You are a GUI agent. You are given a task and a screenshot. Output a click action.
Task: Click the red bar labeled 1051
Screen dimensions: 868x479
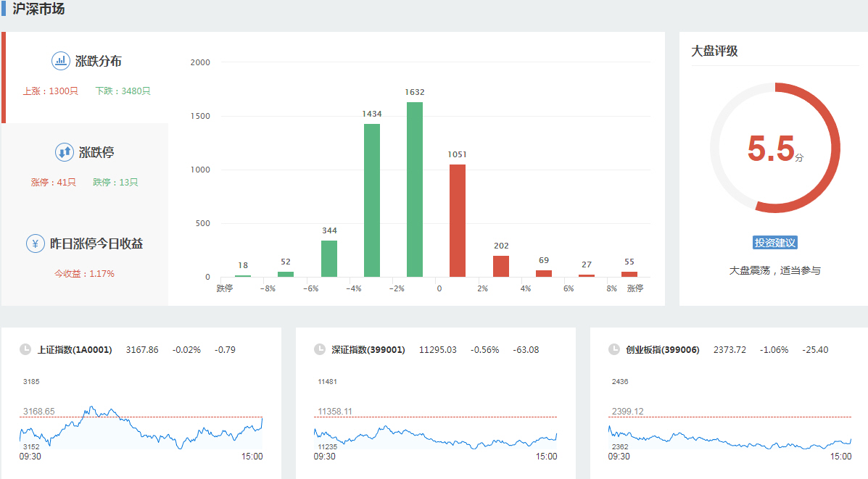coord(458,220)
